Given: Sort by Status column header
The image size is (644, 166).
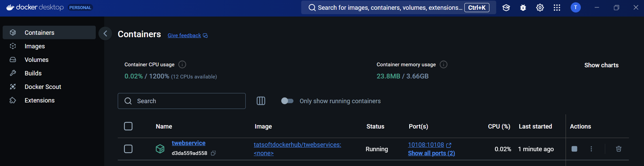Looking at the screenshot, I should pyautogui.click(x=375, y=126).
